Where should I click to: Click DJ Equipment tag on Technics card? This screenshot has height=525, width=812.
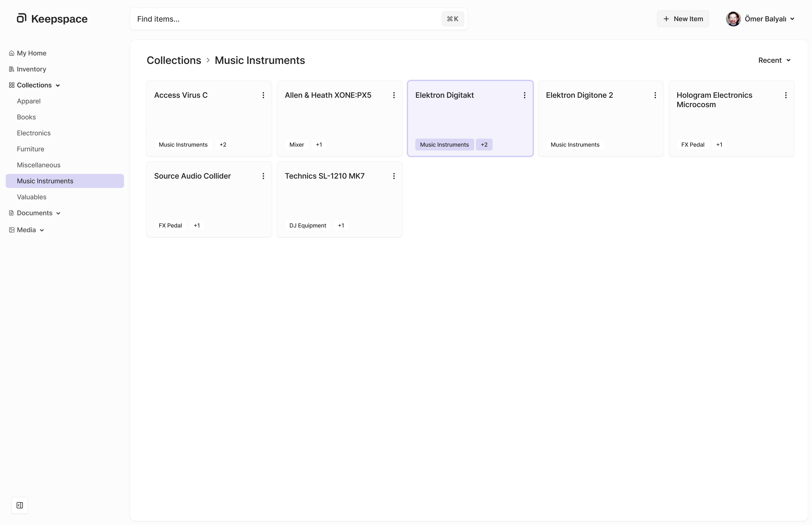coord(308,225)
